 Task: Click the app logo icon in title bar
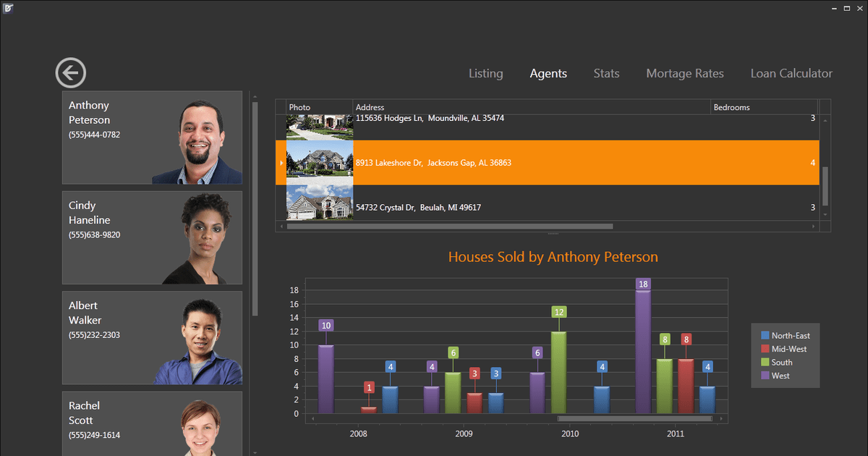point(8,8)
